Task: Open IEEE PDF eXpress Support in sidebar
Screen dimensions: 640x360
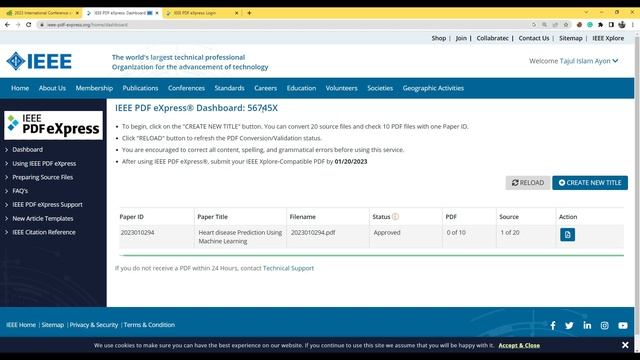Action: (47, 204)
